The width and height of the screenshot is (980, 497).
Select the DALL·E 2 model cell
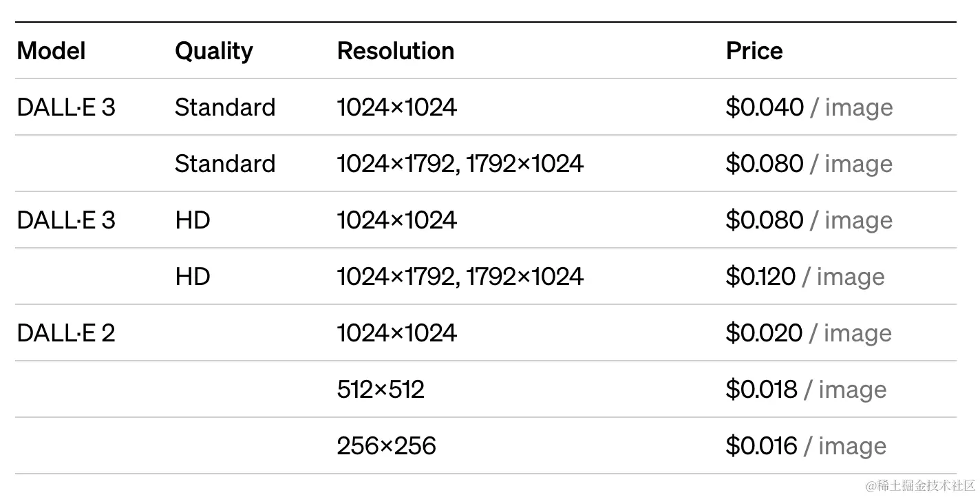66,333
